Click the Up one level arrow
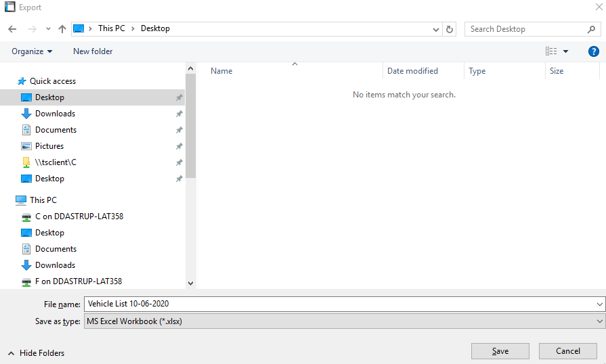This screenshot has height=364, width=606. pyautogui.click(x=62, y=29)
